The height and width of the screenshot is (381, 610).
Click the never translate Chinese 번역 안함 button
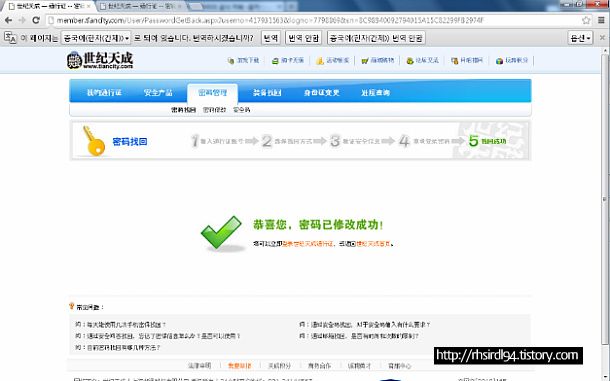tap(376, 38)
